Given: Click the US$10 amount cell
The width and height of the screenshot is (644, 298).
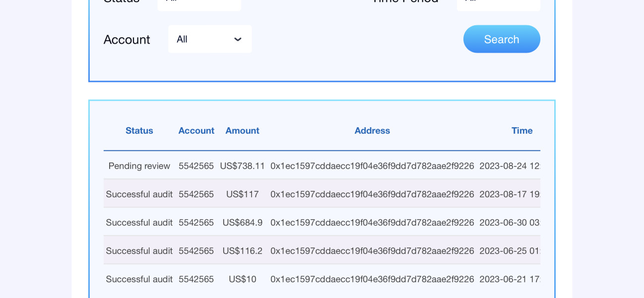Looking at the screenshot, I should pos(242,279).
